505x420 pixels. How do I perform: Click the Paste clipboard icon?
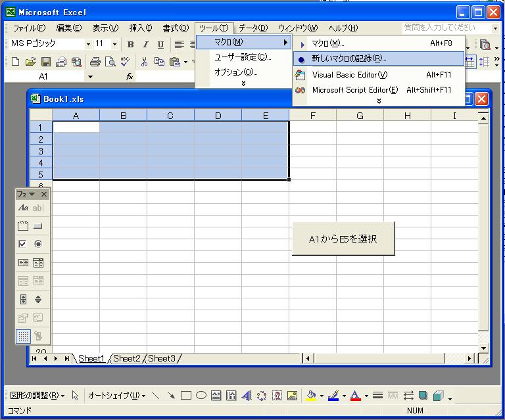(174, 62)
